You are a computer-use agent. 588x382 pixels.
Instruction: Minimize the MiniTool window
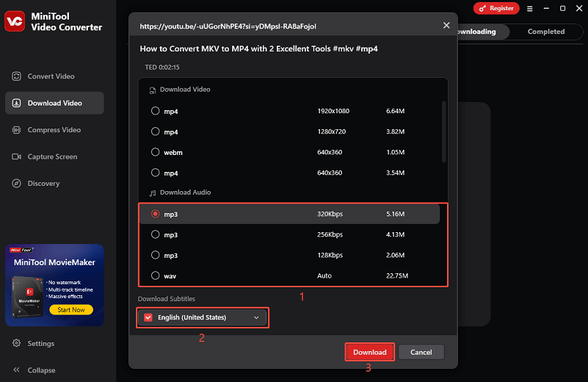(x=546, y=8)
